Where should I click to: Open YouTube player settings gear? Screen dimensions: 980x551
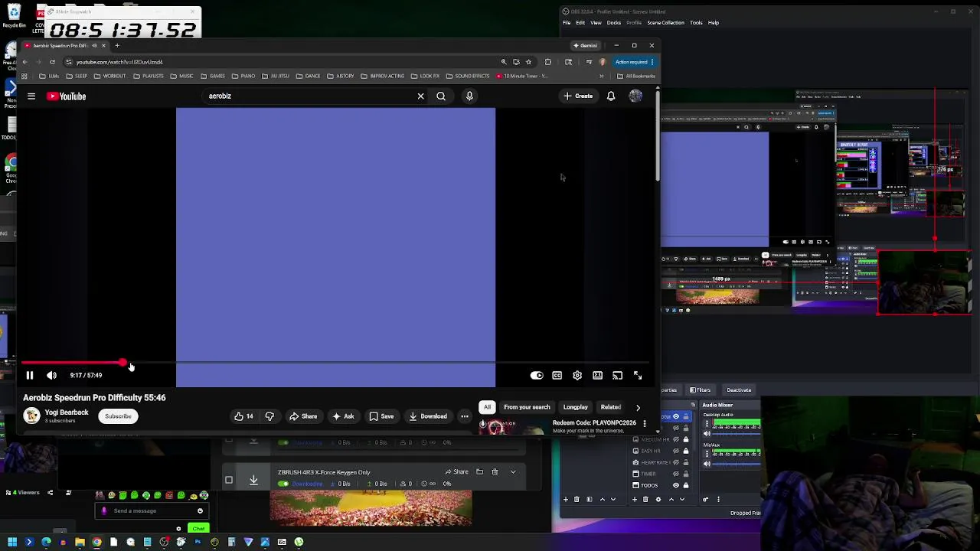coord(577,376)
